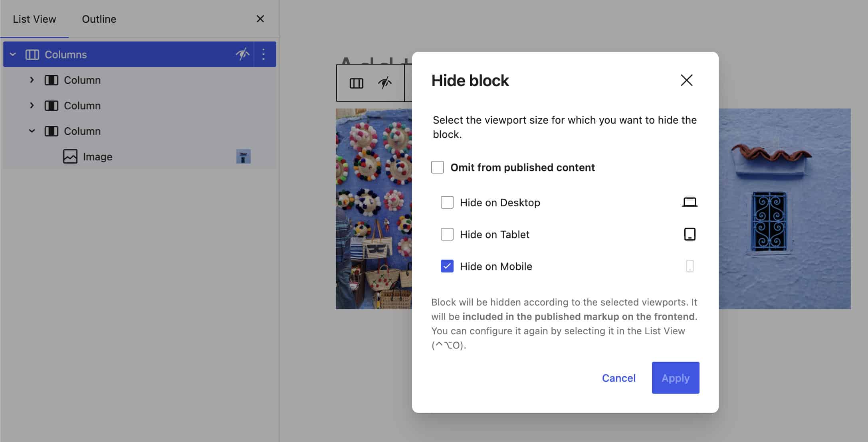
Task: Switch to the Outline tab
Action: point(99,19)
